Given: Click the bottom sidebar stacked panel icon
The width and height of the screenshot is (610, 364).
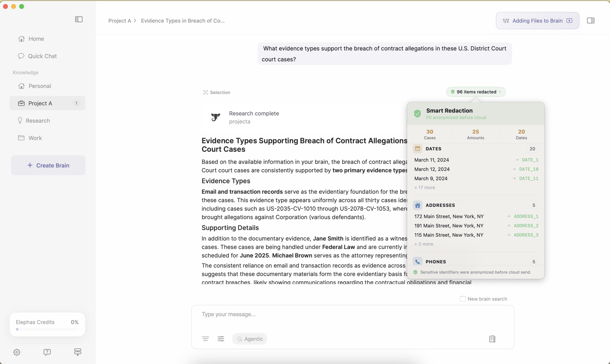Looking at the screenshot, I should tap(78, 352).
